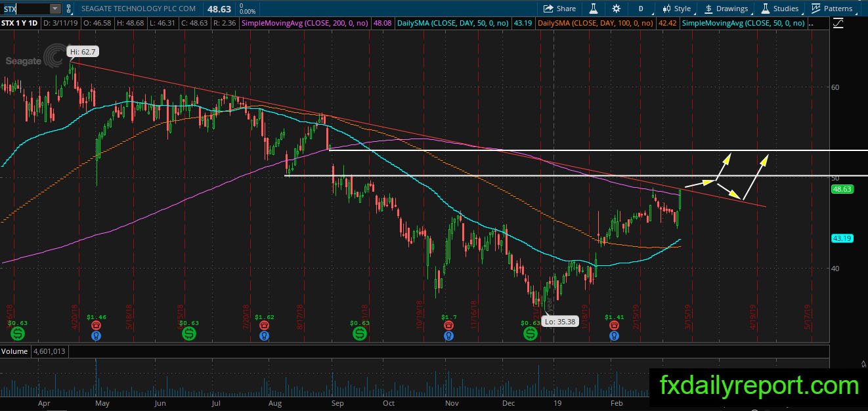Click the Volume subgraph label
Viewport: 868px width, 411px height.
(14, 351)
